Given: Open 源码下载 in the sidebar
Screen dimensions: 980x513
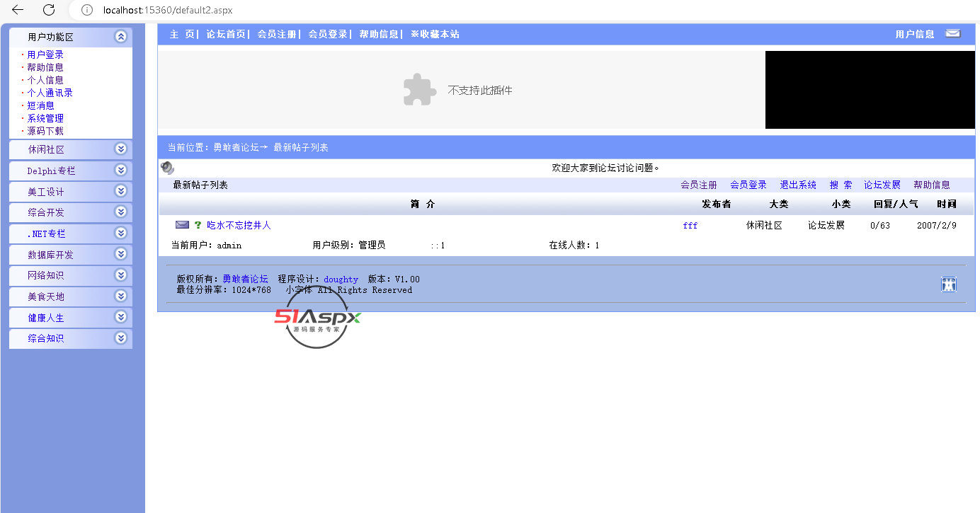Looking at the screenshot, I should click(45, 131).
